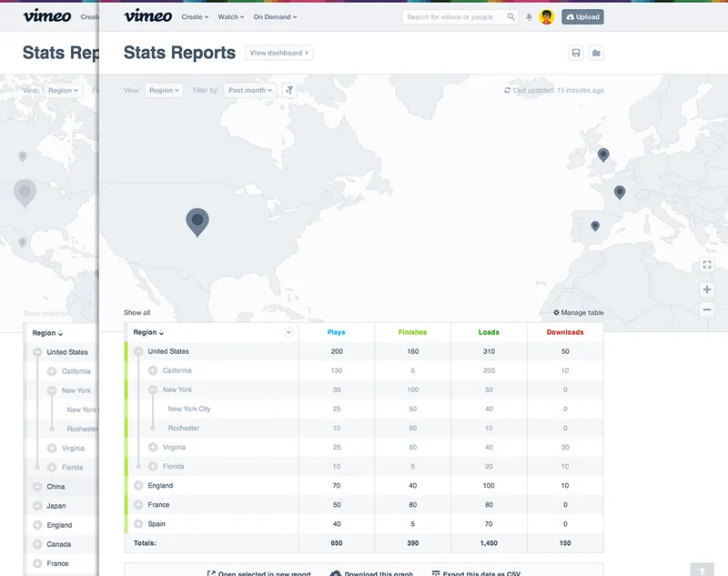This screenshot has height=576, width=728.
Task: Click the add filter funnel icon
Action: pos(288,90)
